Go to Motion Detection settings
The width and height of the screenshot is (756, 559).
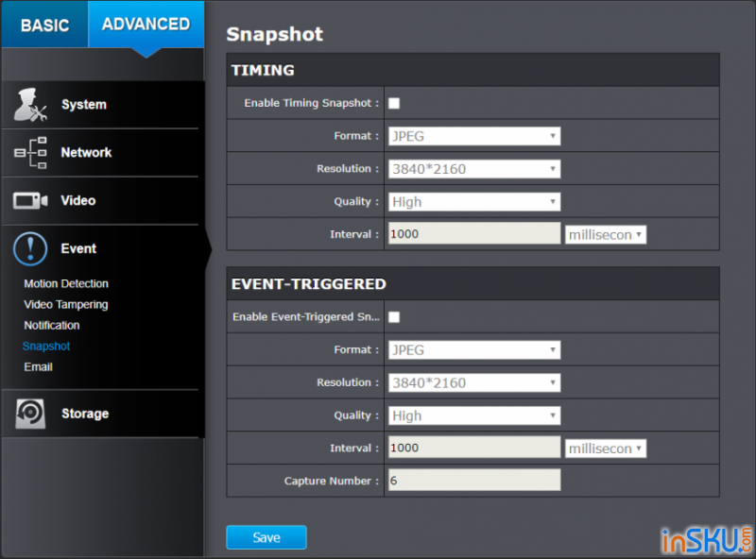point(66,283)
